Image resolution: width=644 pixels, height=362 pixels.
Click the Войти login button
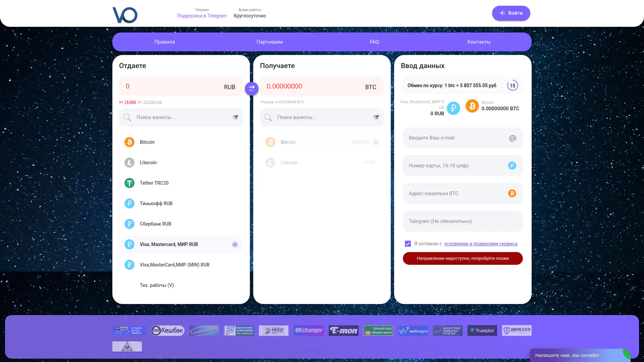(511, 13)
